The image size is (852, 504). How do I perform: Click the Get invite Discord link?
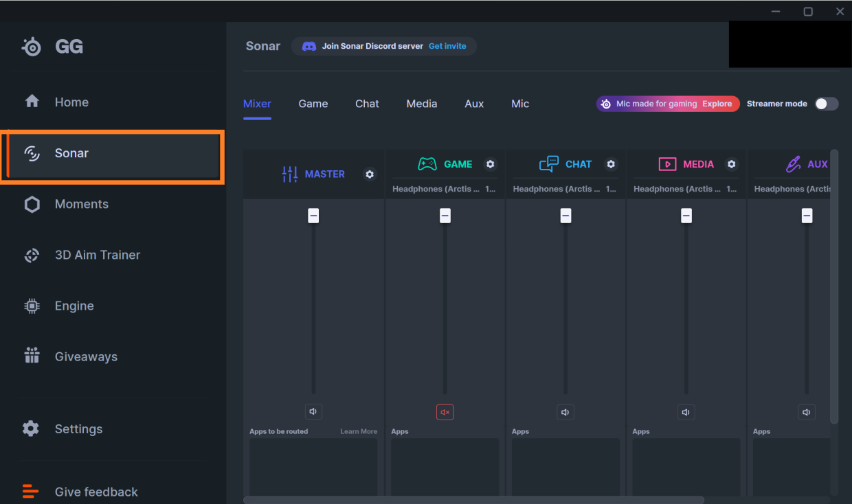pyautogui.click(x=447, y=46)
